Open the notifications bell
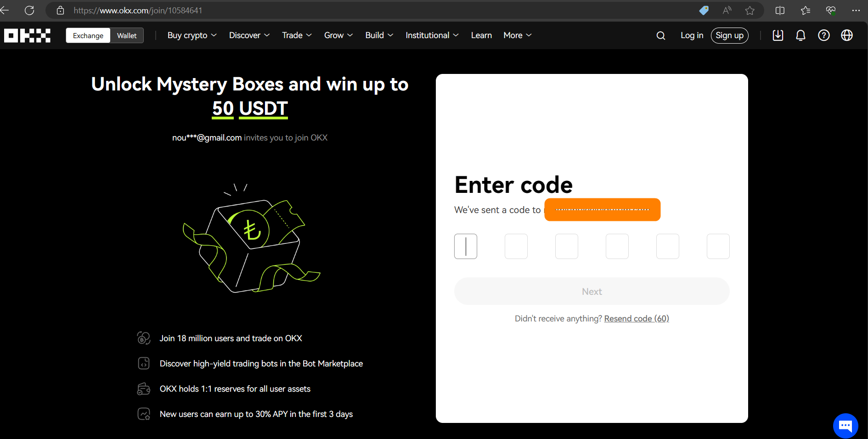868x439 pixels. pyautogui.click(x=800, y=35)
